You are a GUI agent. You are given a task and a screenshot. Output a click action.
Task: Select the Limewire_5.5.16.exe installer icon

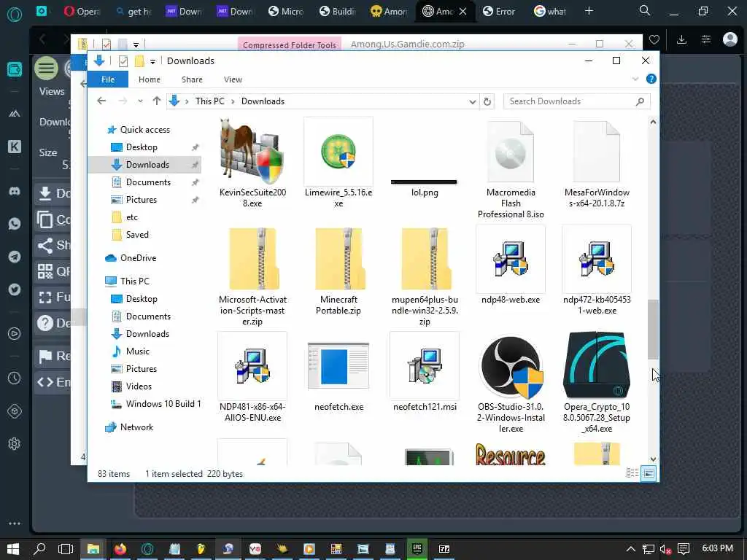(338, 152)
